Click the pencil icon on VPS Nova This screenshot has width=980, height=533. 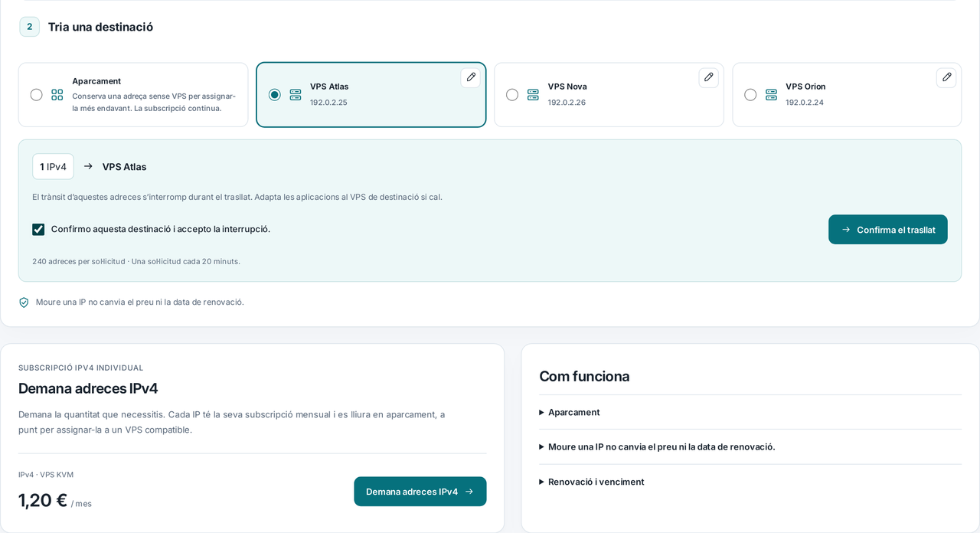[708, 77]
